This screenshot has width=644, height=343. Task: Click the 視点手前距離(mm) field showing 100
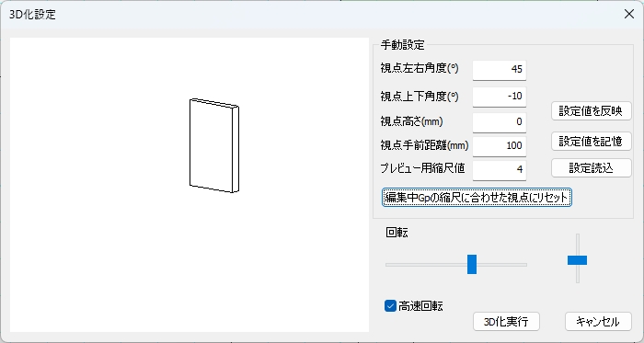pos(500,146)
